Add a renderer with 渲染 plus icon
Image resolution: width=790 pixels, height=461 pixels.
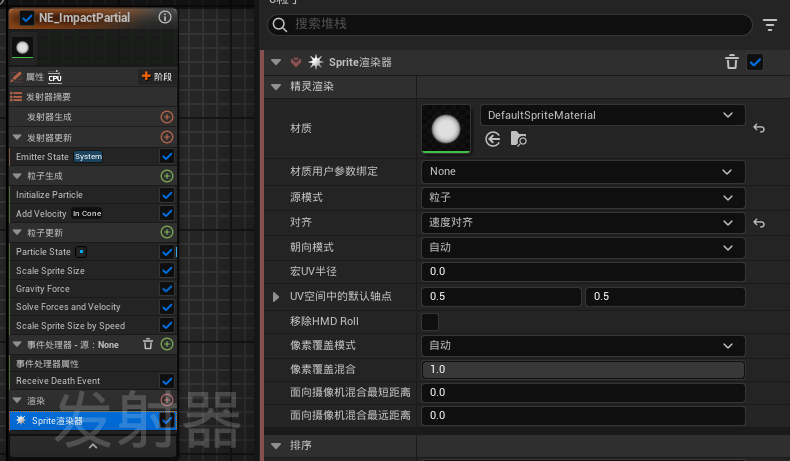pos(167,400)
